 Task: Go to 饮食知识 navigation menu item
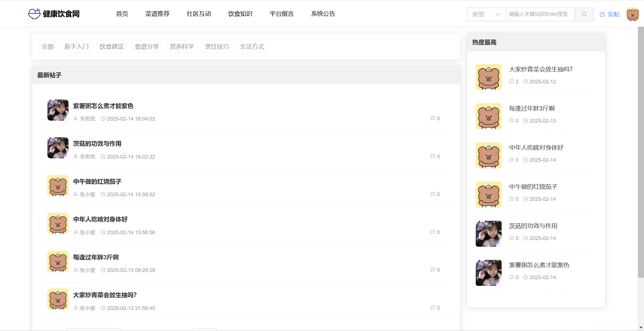click(240, 14)
